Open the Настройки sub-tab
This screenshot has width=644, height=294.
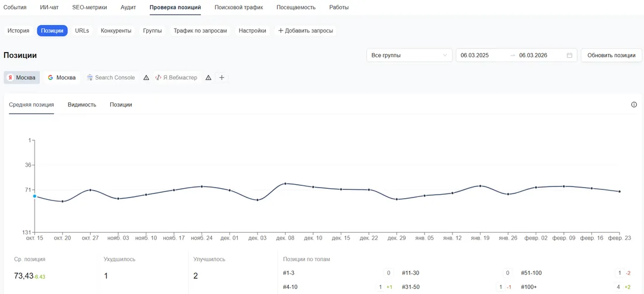[x=252, y=31]
